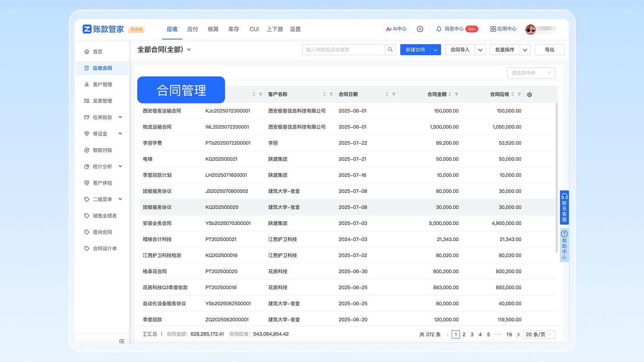Open the 请选择币种 currency dropdown
This screenshot has height=362, width=644.
tap(530, 73)
